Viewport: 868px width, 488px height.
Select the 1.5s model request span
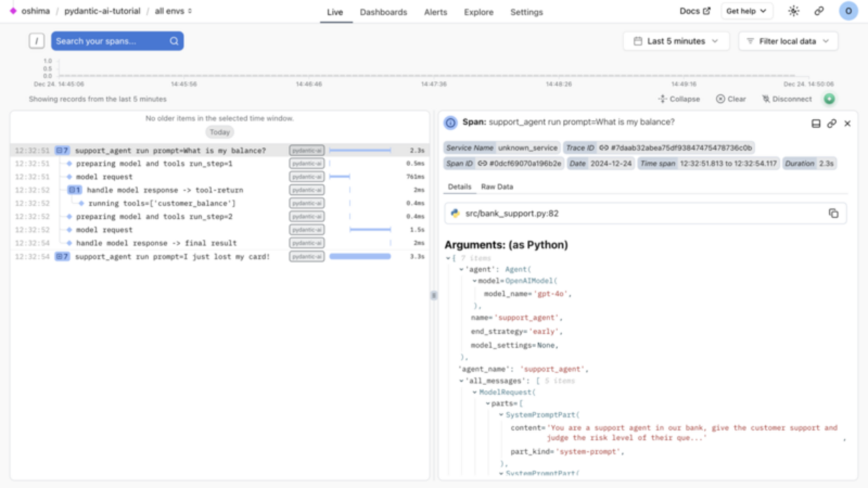[x=220, y=230]
